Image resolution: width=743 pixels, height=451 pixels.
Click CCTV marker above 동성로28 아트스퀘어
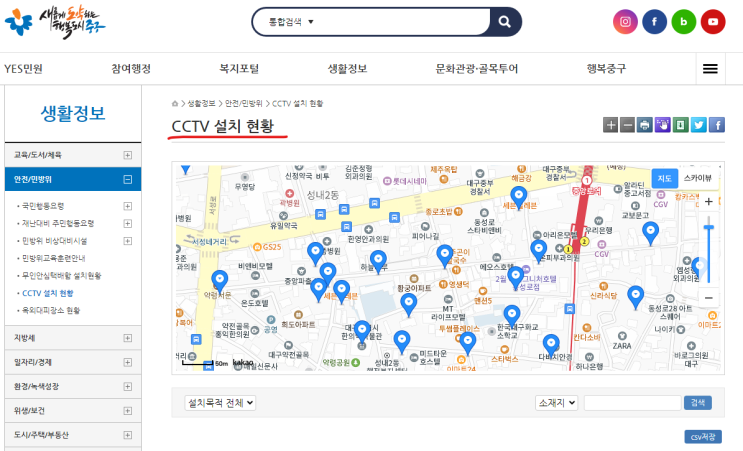(x=635, y=298)
